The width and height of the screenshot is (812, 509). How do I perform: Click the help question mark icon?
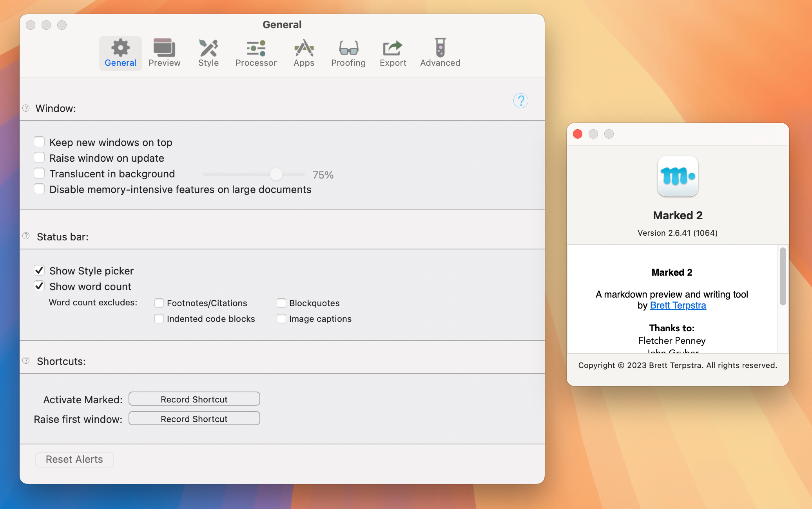(x=521, y=100)
